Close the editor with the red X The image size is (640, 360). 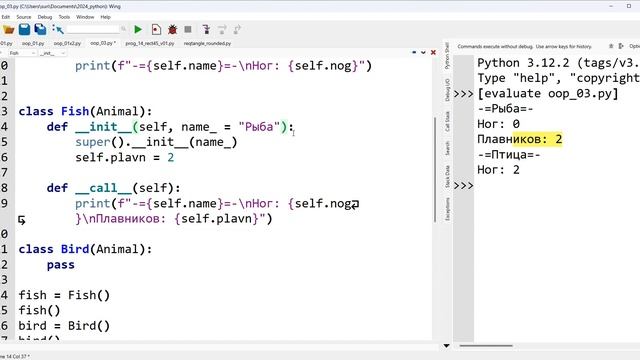coord(433,53)
